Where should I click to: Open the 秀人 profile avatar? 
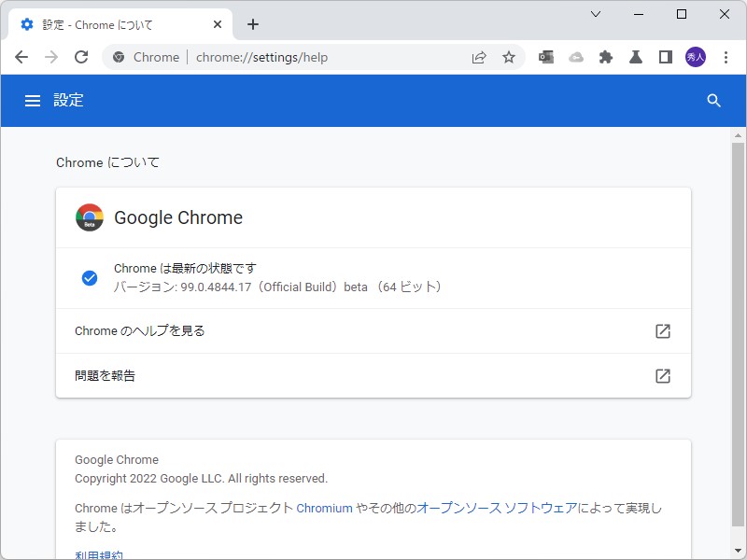[698, 57]
